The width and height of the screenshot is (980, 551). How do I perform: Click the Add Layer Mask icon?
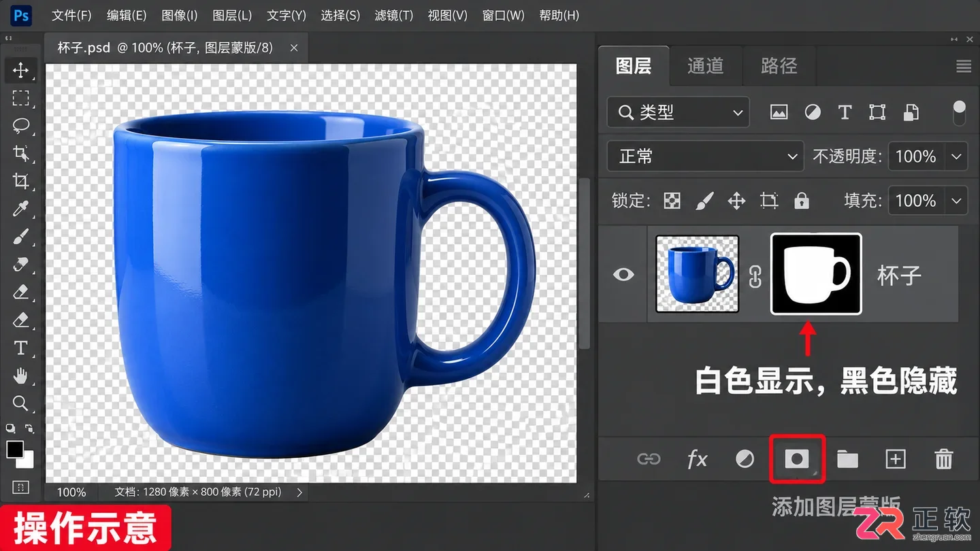[x=797, y=459]
